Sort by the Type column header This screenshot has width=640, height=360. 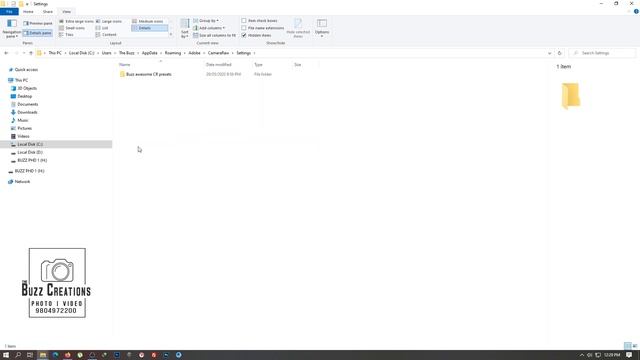point(258,64)
